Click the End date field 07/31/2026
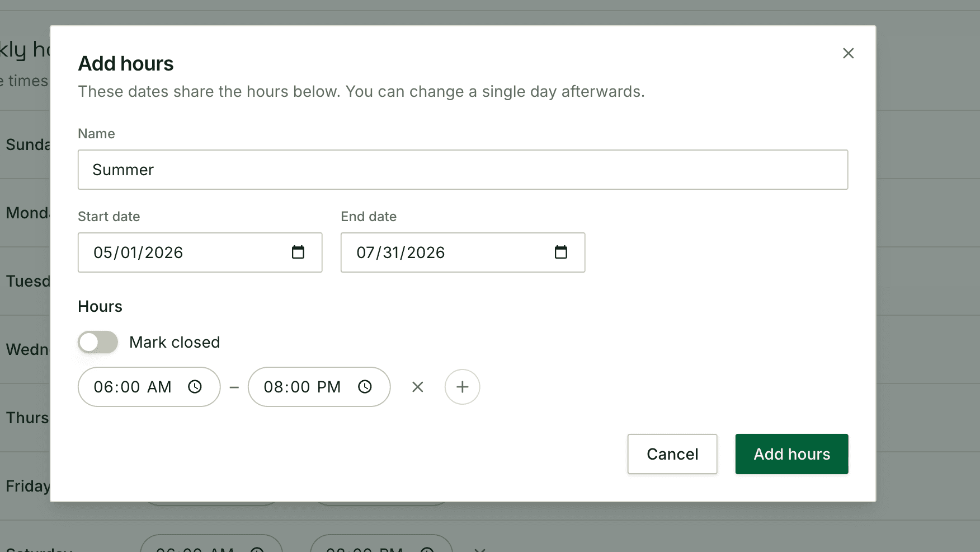 [x=463, y=252]
